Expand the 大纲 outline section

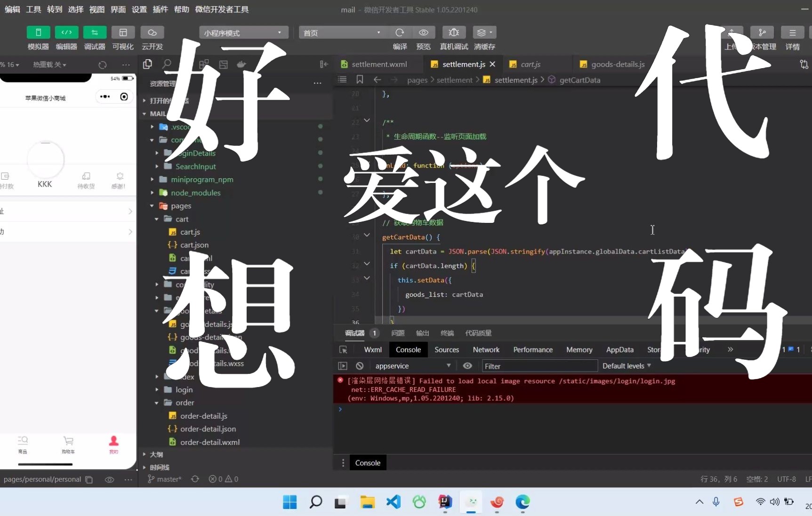click(156, 454)
